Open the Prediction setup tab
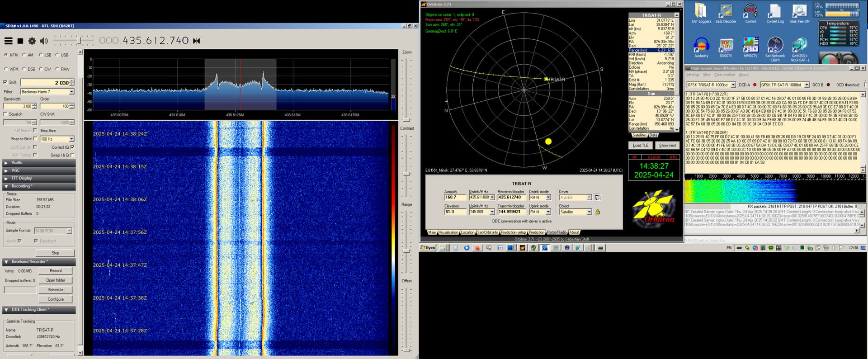The image size is (868, 359). (x=513, y=232)
